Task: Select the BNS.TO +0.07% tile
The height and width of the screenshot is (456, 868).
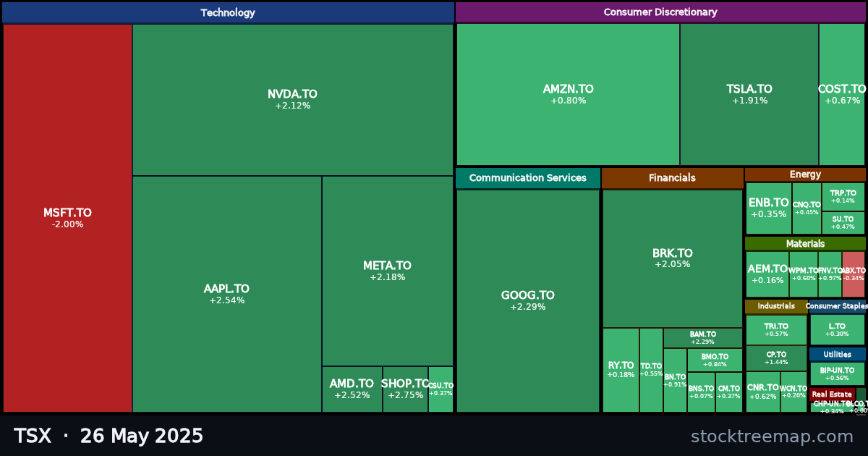Action: point(701,392)
